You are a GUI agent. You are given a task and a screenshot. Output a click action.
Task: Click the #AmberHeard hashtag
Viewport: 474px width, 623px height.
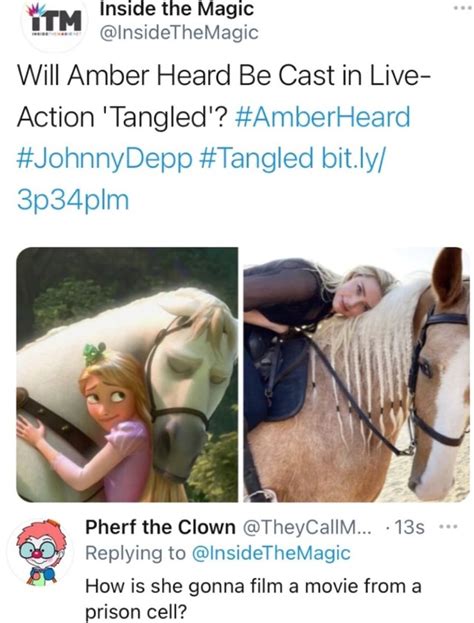323,117
